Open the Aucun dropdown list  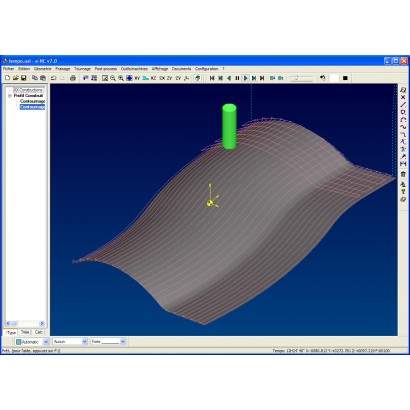[85, 342]
